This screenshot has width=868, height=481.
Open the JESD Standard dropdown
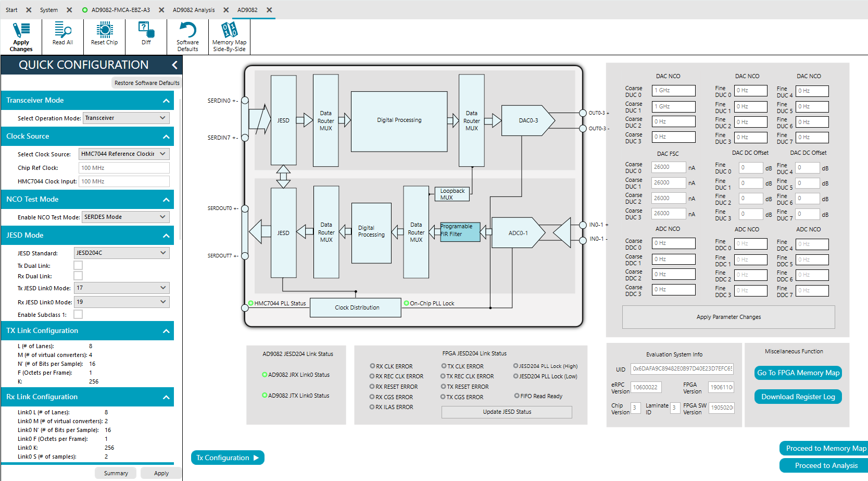(x=122, y=253)
